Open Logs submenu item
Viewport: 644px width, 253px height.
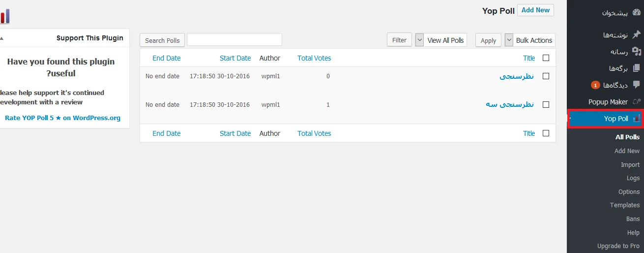pos(633,178)
